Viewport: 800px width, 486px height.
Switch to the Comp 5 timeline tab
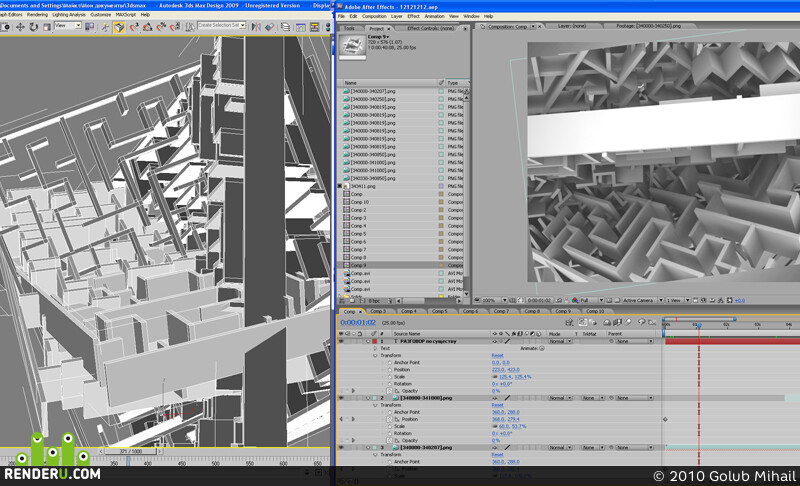pyautogui.click(x=439, y=311)
